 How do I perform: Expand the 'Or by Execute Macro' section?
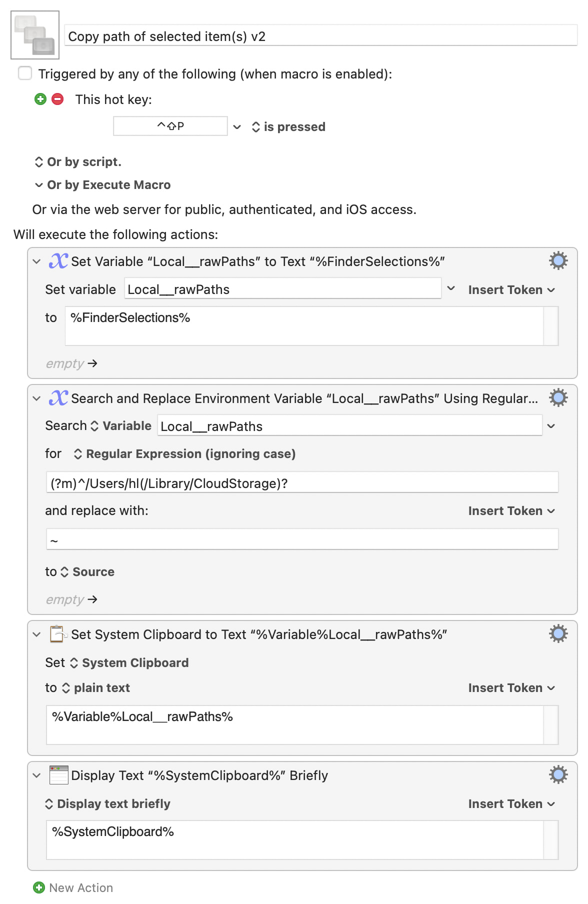pyautogui.click(x=102, y=185)
